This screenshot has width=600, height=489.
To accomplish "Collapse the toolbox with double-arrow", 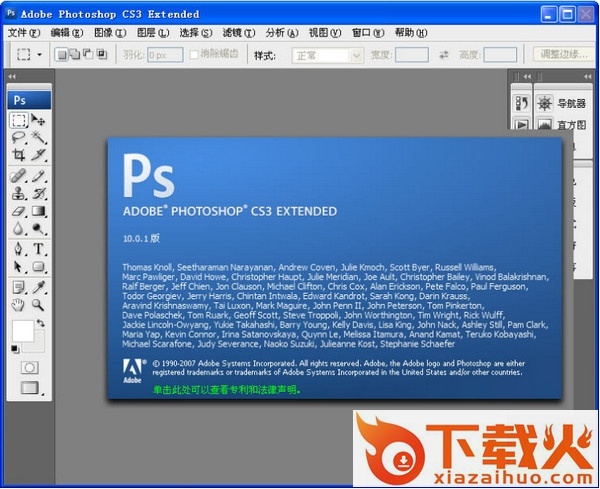I will click(12, 76).
